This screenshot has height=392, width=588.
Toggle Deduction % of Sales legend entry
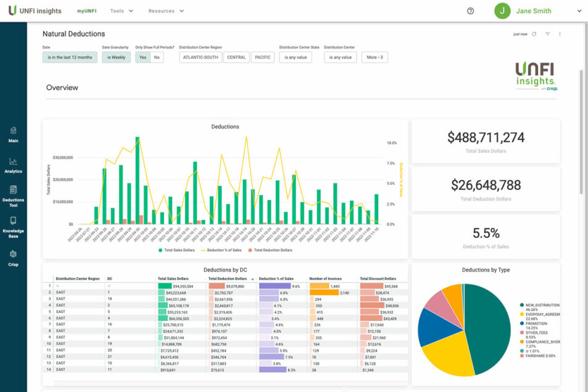tap(222, 250)
